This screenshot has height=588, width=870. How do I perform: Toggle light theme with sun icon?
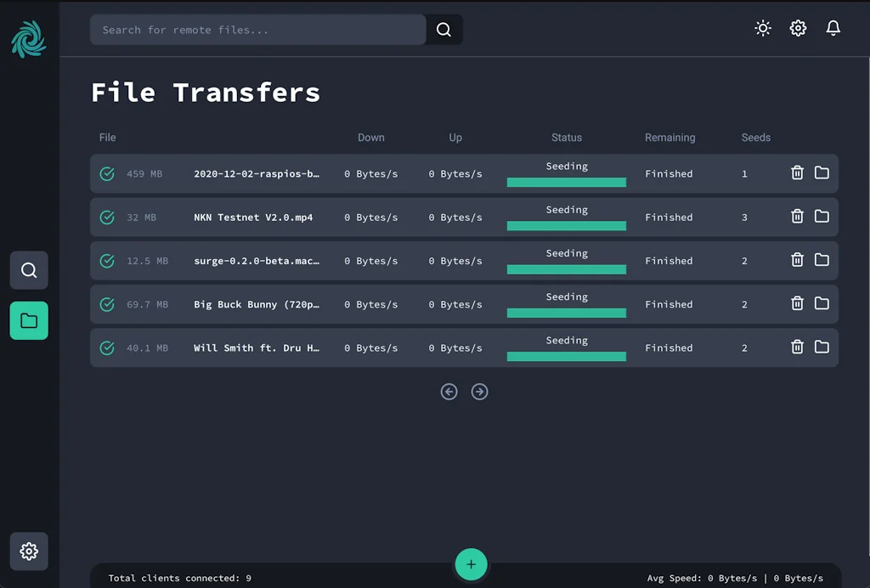point(763,28)
